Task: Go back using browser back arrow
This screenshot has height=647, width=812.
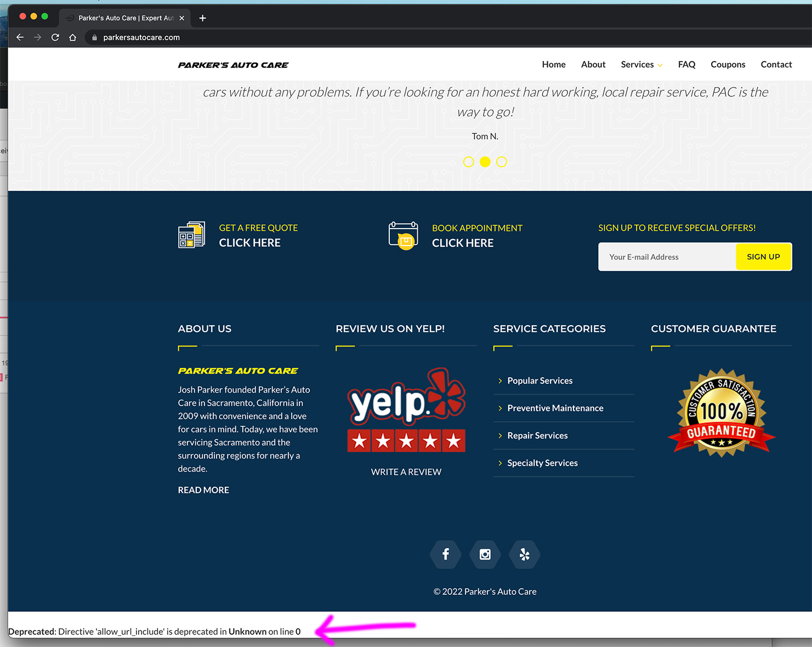Action: [20, 37]
